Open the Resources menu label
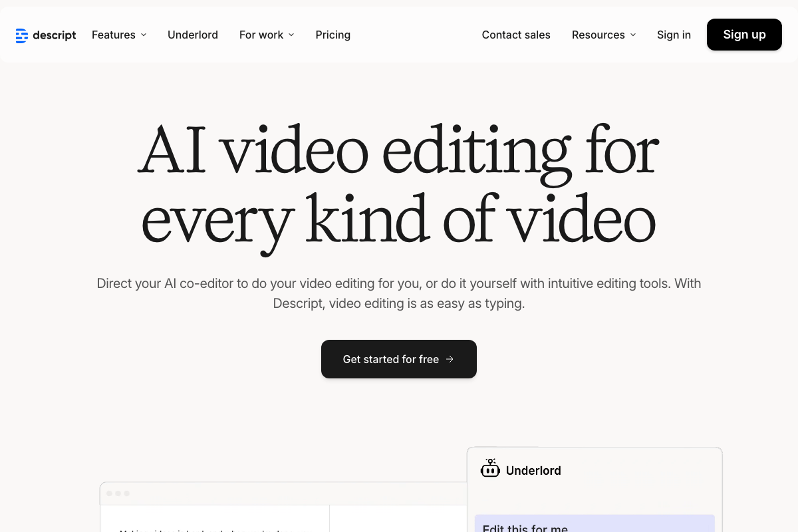Screen dimensions: 798x532 tap(598, 35)
